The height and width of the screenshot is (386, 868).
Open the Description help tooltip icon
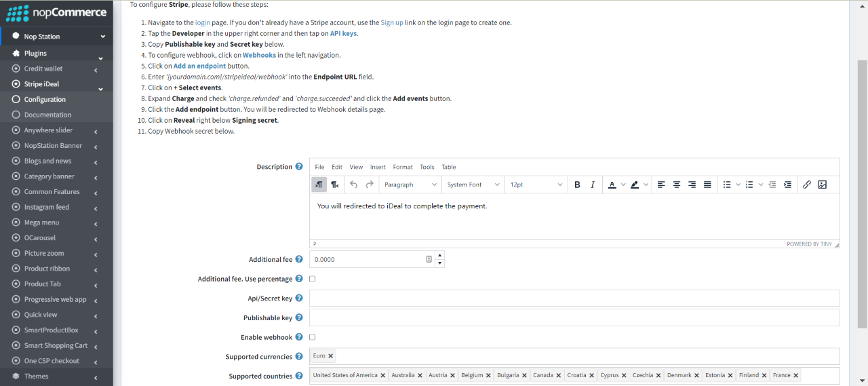(299, 167)
